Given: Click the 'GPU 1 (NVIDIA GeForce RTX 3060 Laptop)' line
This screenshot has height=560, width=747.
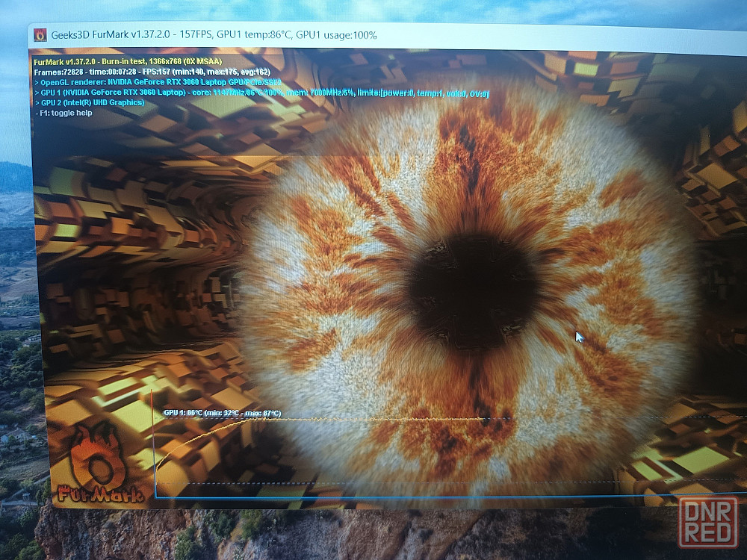Looking at the screenshot, I should [x=261, y=93].
